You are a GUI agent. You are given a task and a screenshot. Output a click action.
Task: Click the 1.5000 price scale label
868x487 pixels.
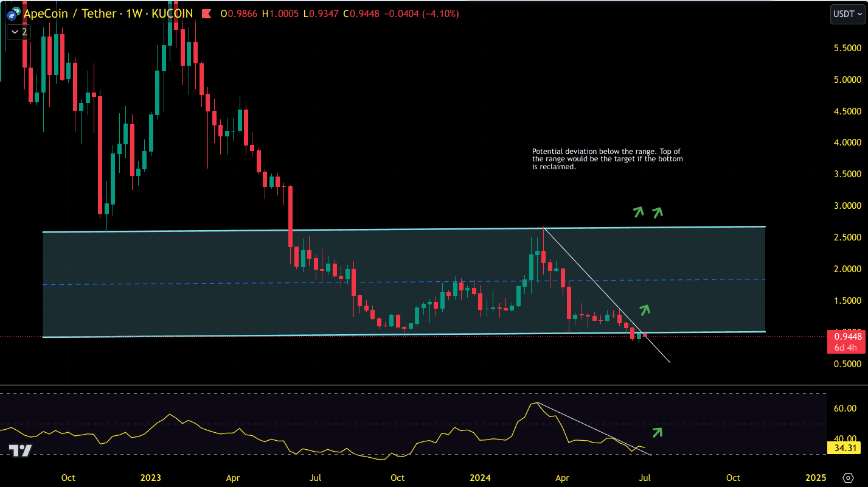(x=848, y=301)
